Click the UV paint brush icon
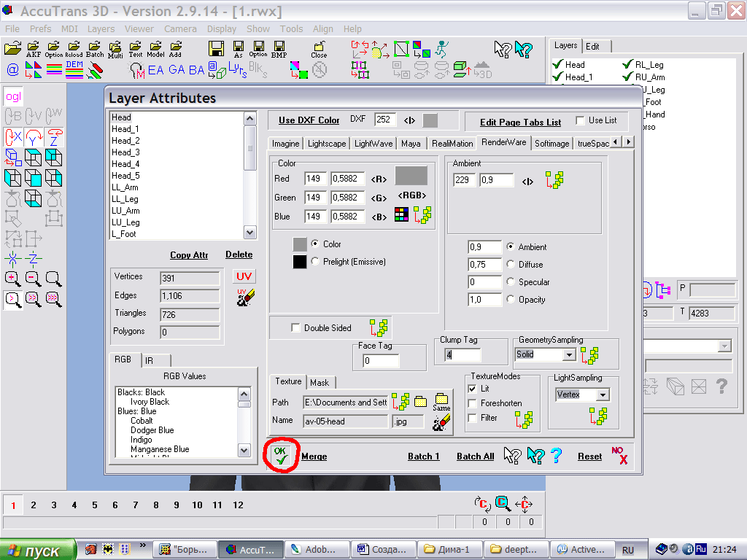This screenshot has height=560, width=747. pos(246,297)
